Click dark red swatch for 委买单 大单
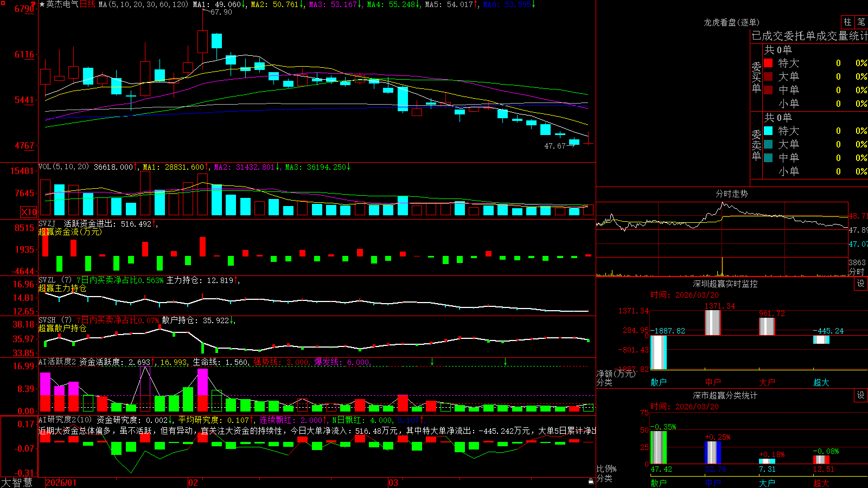868x488 pixels. (x=768, y=76)
